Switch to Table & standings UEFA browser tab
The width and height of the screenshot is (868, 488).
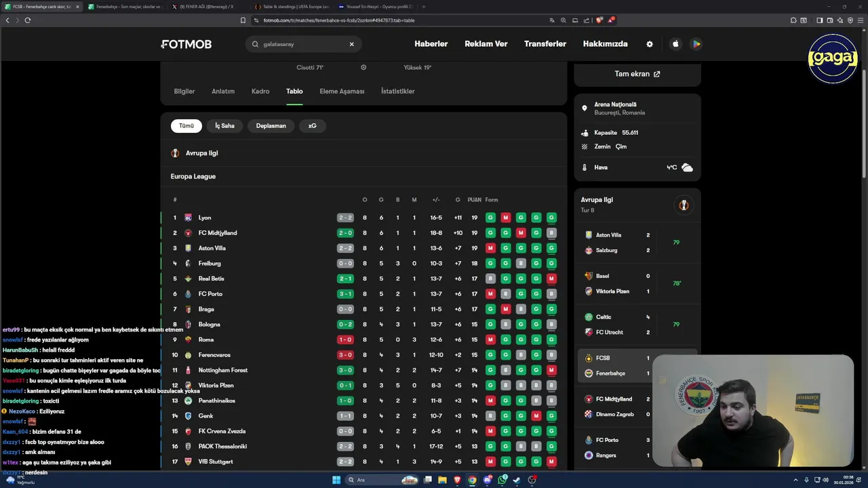292,7
